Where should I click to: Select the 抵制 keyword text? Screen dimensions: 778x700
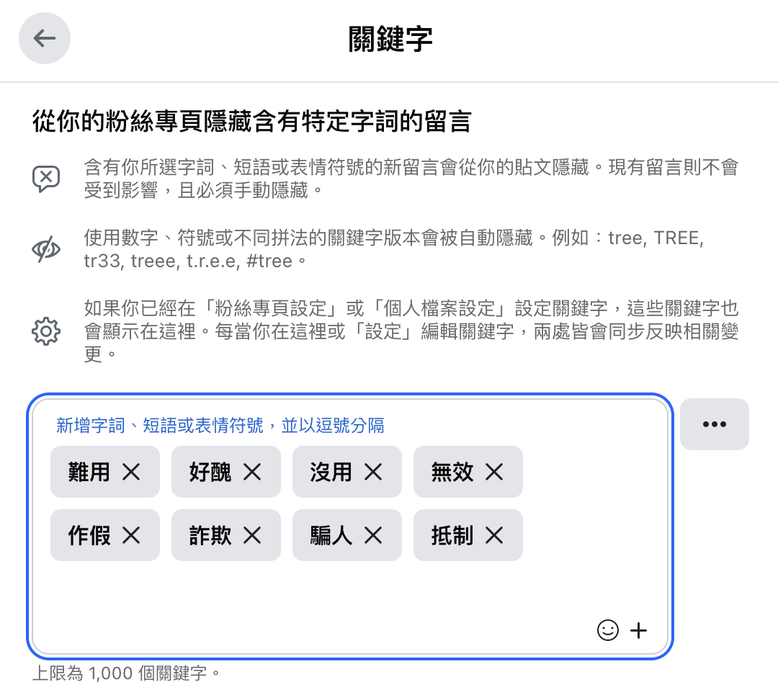pos(452,535)
